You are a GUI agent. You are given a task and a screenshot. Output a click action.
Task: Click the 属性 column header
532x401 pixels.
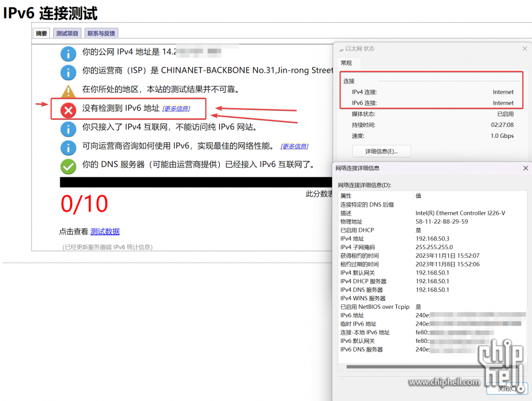click(376, 196)
